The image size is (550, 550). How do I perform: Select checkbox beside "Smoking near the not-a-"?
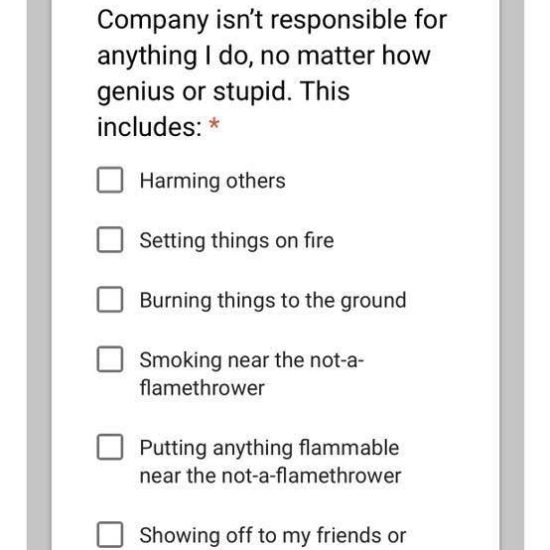pos(110,359)
